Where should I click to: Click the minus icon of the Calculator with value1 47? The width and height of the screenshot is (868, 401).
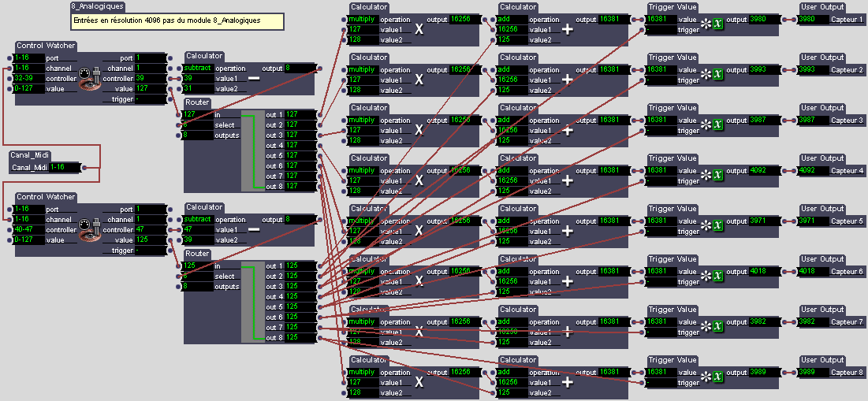pyautogui.click(x=254, y=229)
